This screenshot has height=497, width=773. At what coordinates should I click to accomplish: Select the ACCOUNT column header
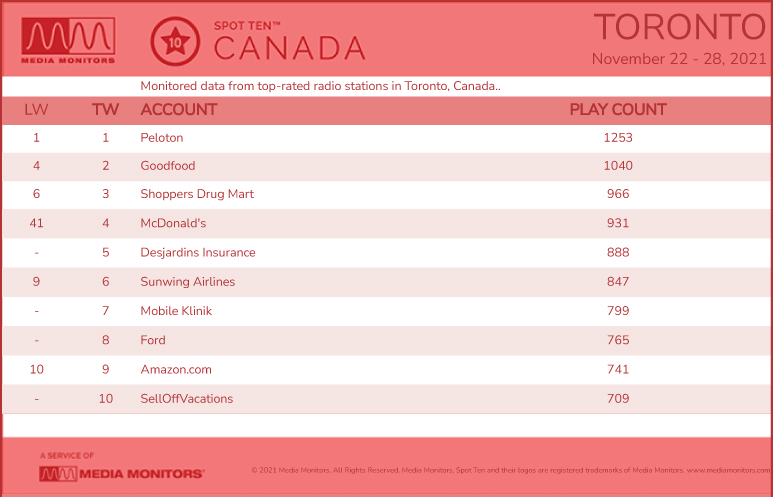(179, 109)
